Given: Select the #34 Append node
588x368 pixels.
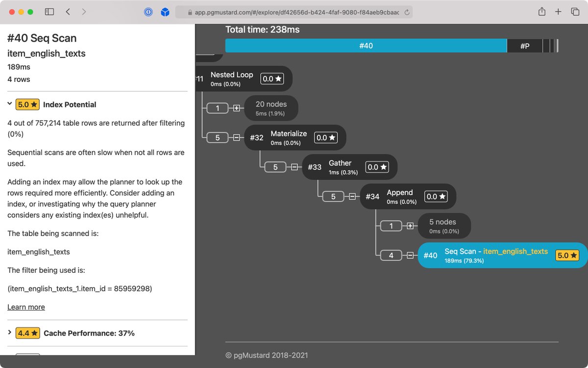Looking at the screenshot, I should (408, 196).
